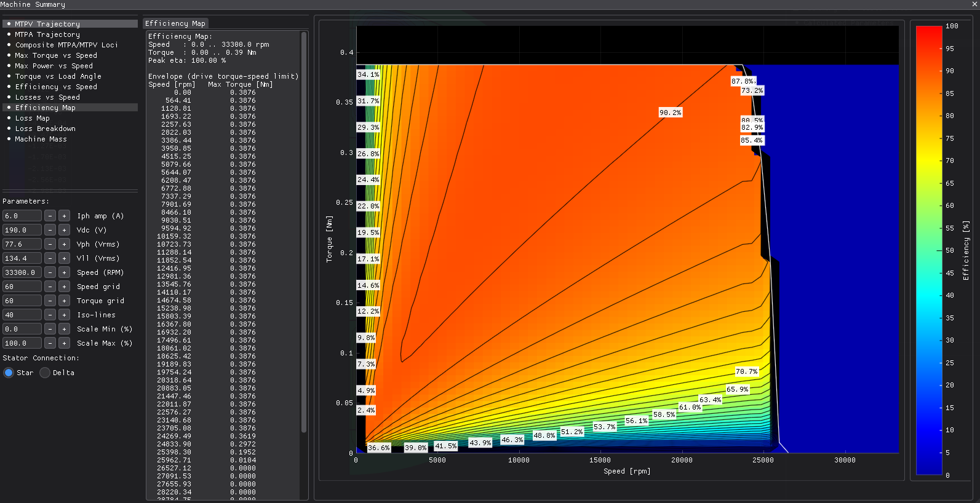Screen dimensions: 980x503
Task: Open Losses vs Speed view
Action: click(x=70, y=97)
